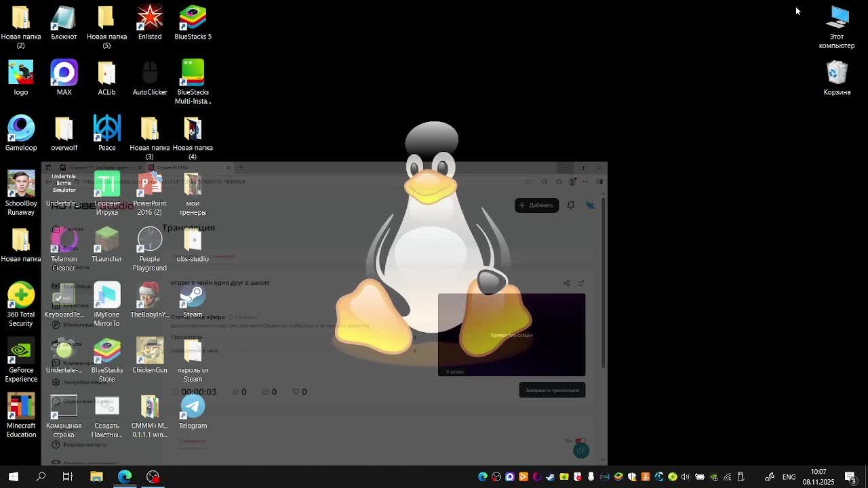Select the Новая папка (5) folder
This screenshot has height=488, width=868.
point(106,26)
